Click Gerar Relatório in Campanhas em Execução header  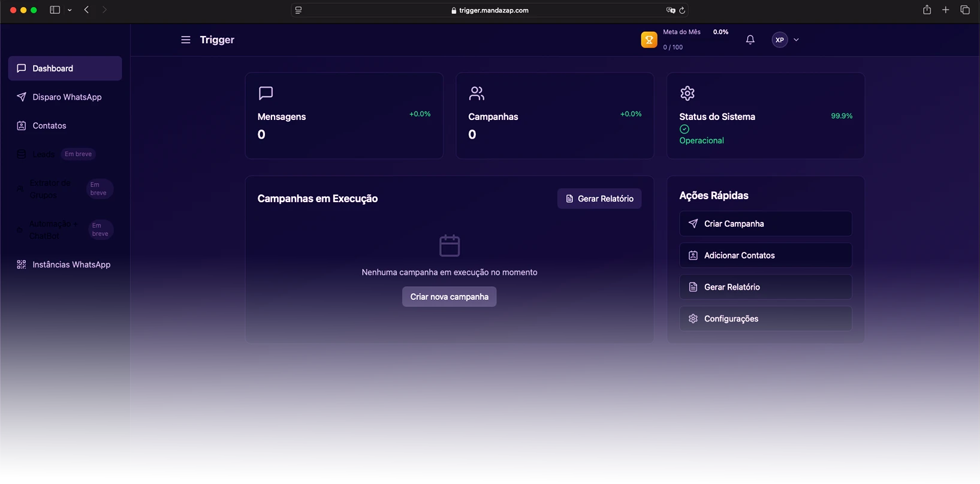[x=599, y=199]
